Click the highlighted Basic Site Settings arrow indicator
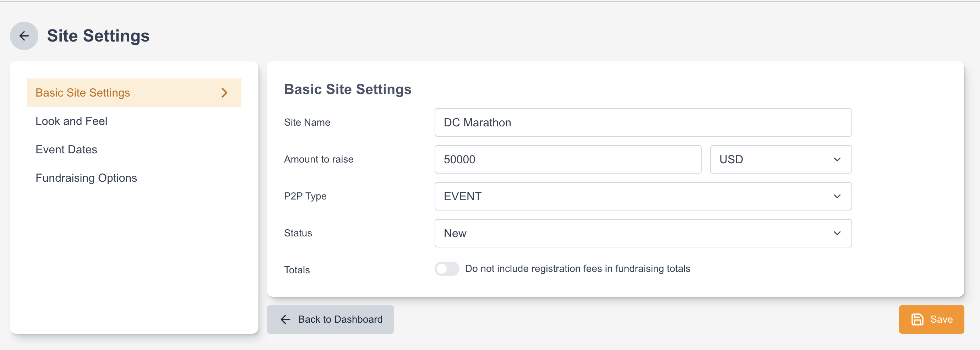 tap(224, 92)
